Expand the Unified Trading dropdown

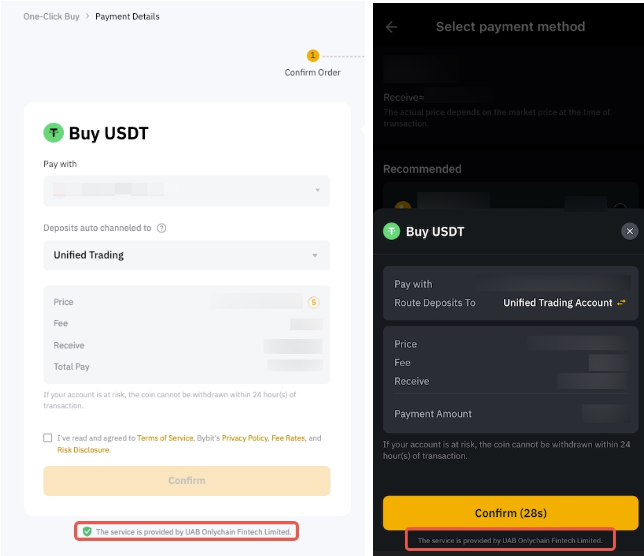(186, 255)
